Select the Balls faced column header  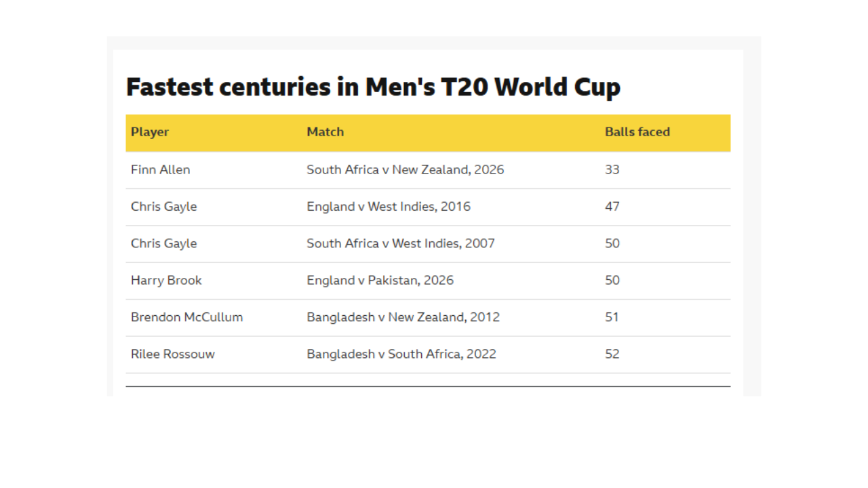click(x=637, y=132)
